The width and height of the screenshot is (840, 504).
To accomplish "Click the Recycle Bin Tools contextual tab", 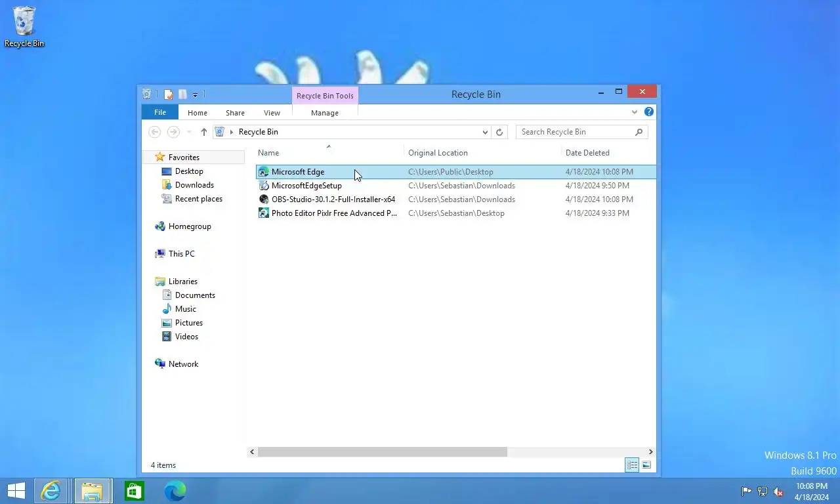I will (x=325, y=96).
